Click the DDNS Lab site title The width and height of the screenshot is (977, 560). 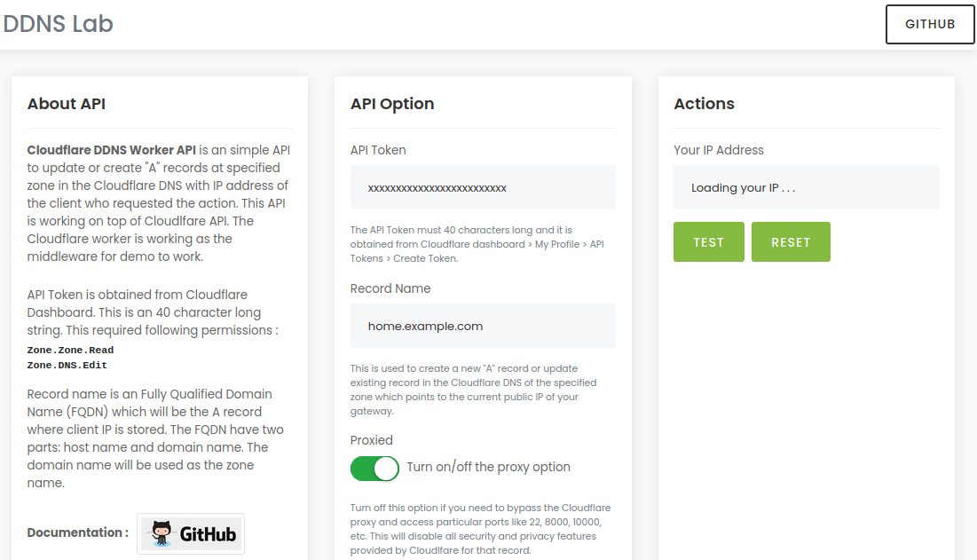(x=58, y=24)
